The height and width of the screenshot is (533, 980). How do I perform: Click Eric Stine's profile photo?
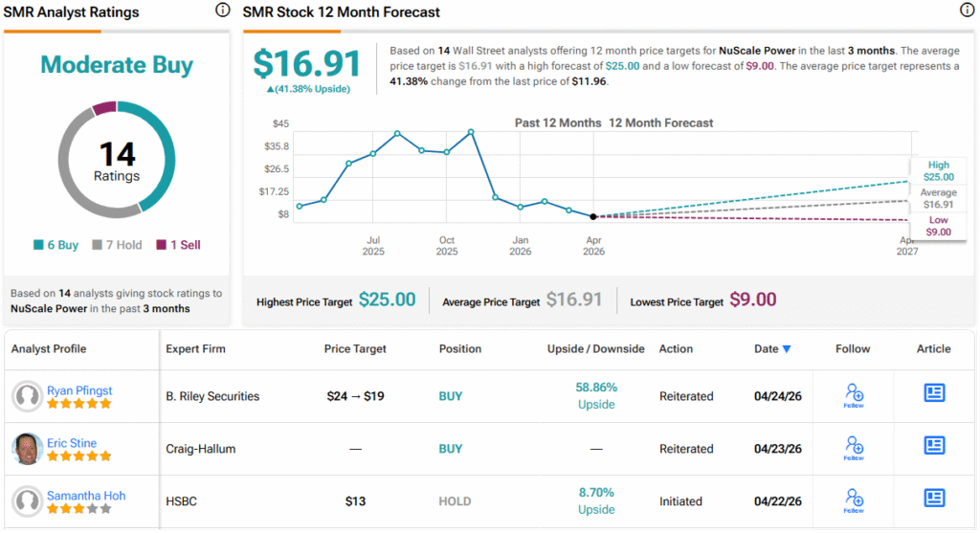pos(27,449)
